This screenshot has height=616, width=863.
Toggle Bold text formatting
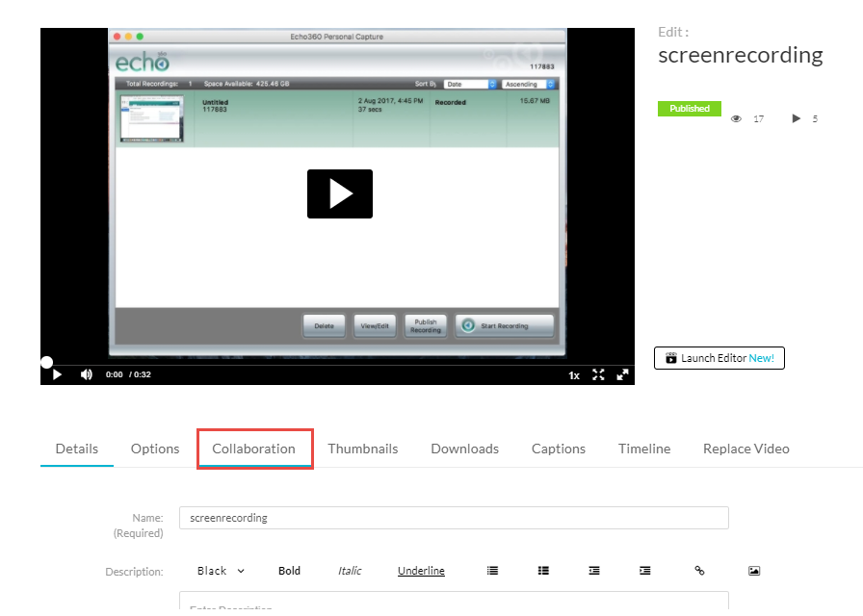289,571
